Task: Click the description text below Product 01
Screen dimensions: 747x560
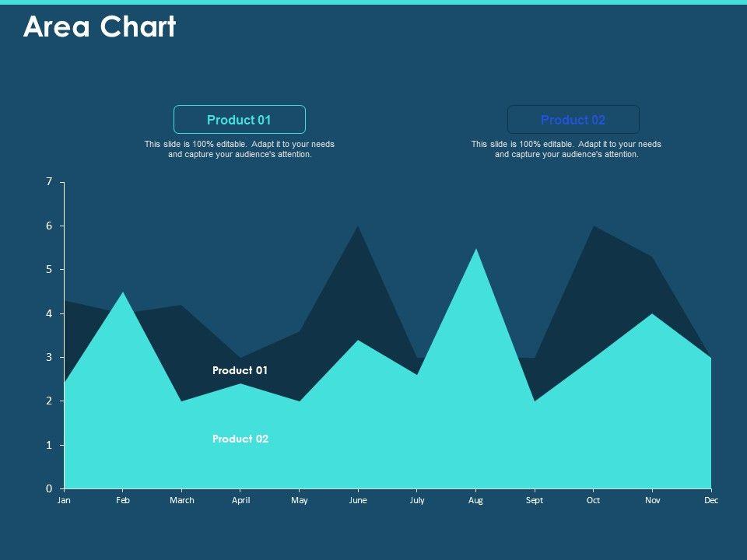Action: pos(239,149)
